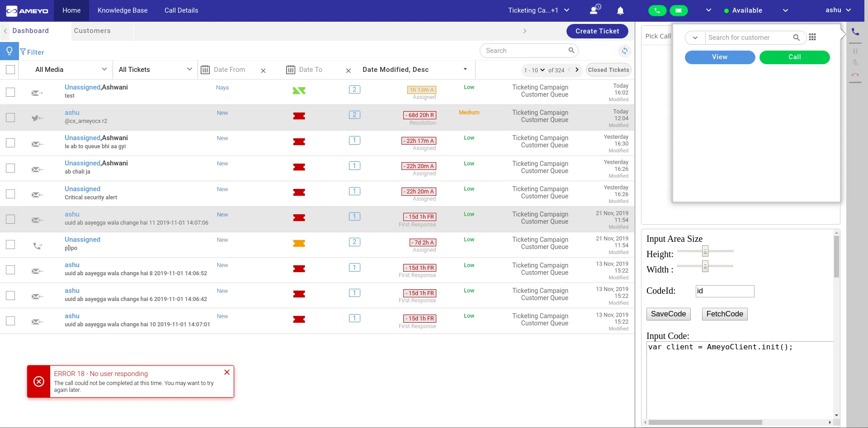Click the green phone call icon in header
Image resolution: width=868 pixels, height=428 pixels.
coord(657,10)
